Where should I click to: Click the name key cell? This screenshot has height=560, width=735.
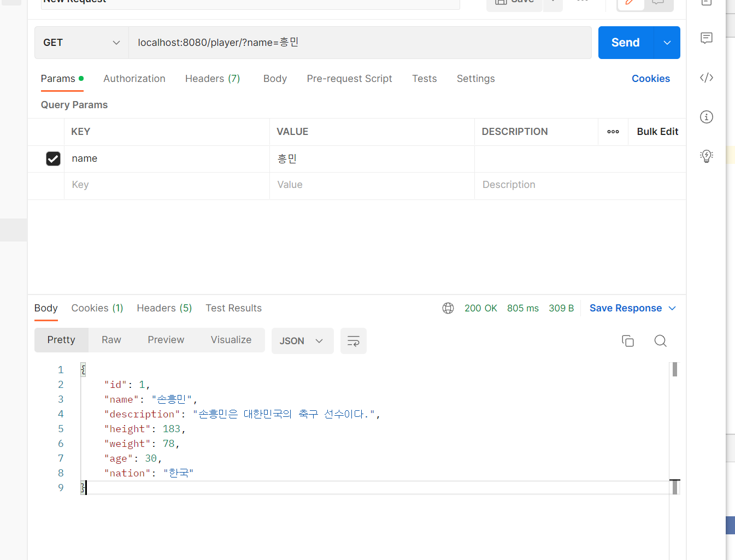coord(167,158)
